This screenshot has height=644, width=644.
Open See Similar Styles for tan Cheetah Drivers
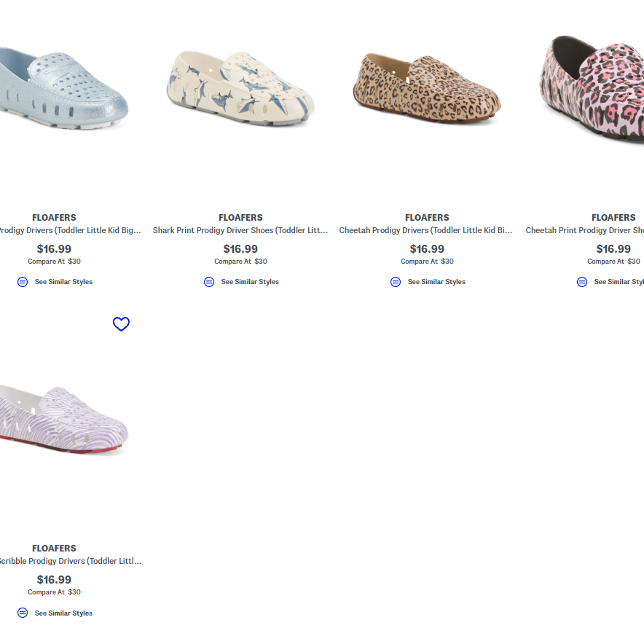pyautogui.click(x=436, y=282)
